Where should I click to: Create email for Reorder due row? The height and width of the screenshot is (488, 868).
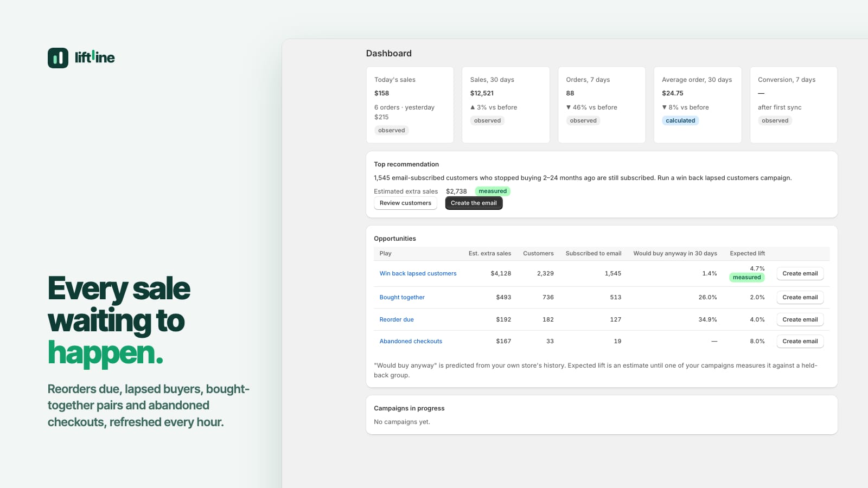click(800, 320)
